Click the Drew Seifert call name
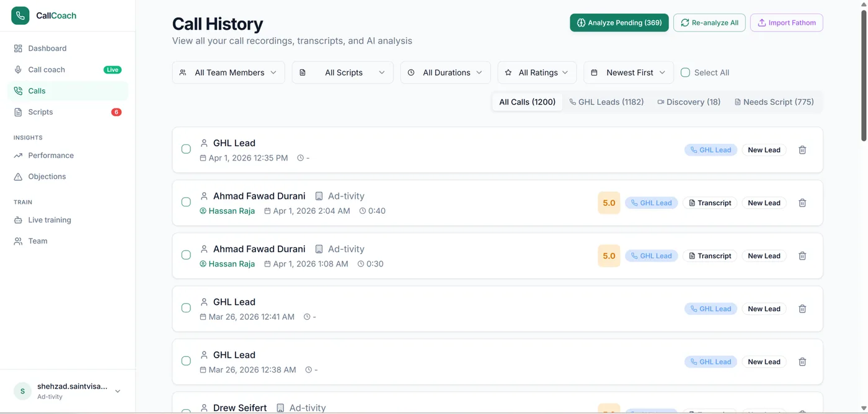Image resolution: width=868 pixels, height=414 pixels. (240, 408)
